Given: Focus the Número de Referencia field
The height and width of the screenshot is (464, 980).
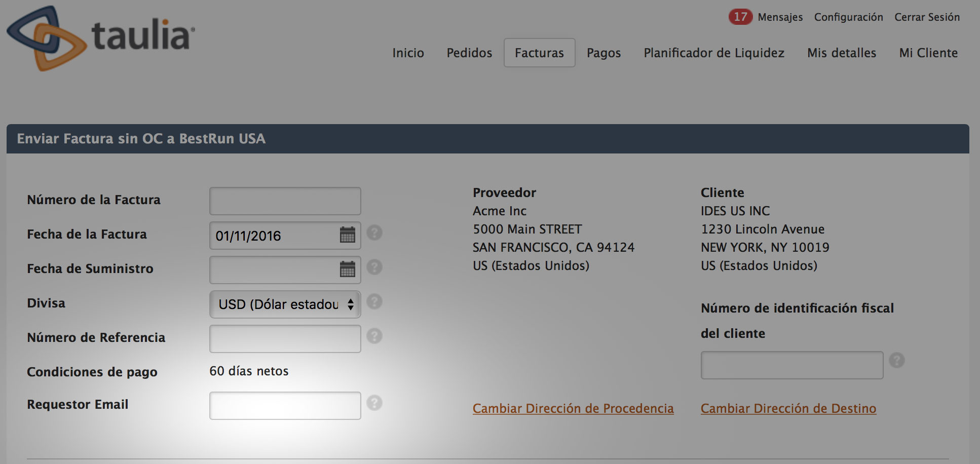Looking at the screenshot, I should click(x=285, y=339).
